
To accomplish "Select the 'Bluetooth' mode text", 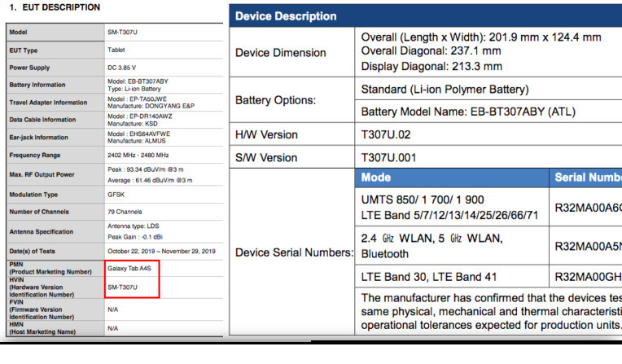I will [x=384, y=253].
